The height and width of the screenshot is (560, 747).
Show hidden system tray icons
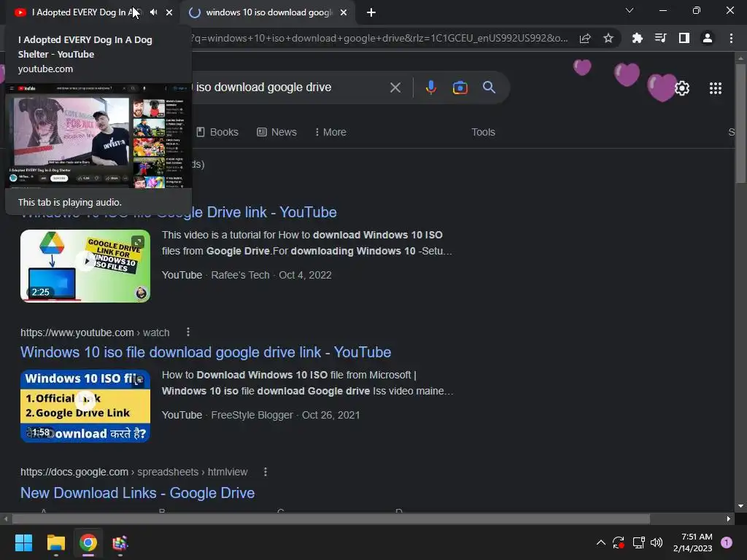(601, 542)
